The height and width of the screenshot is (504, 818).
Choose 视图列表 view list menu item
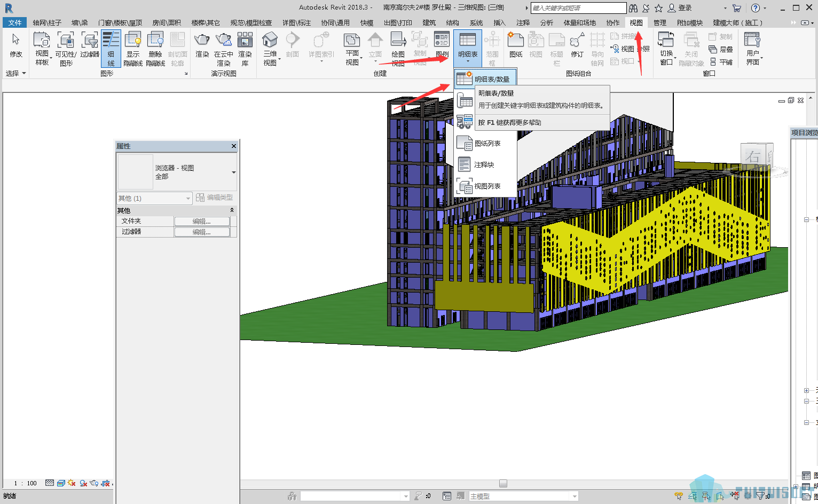click(x=485, y=186)
